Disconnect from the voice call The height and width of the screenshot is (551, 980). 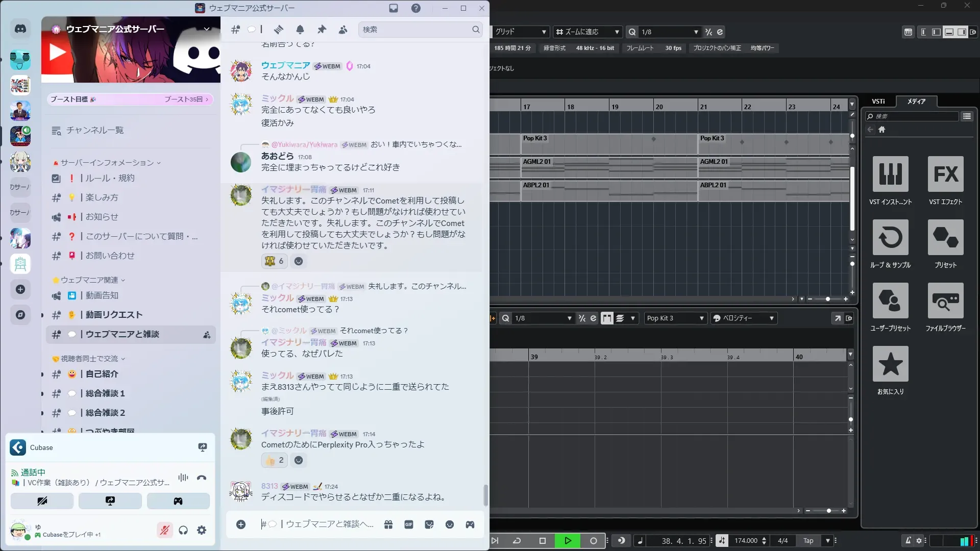coord(202,478)
